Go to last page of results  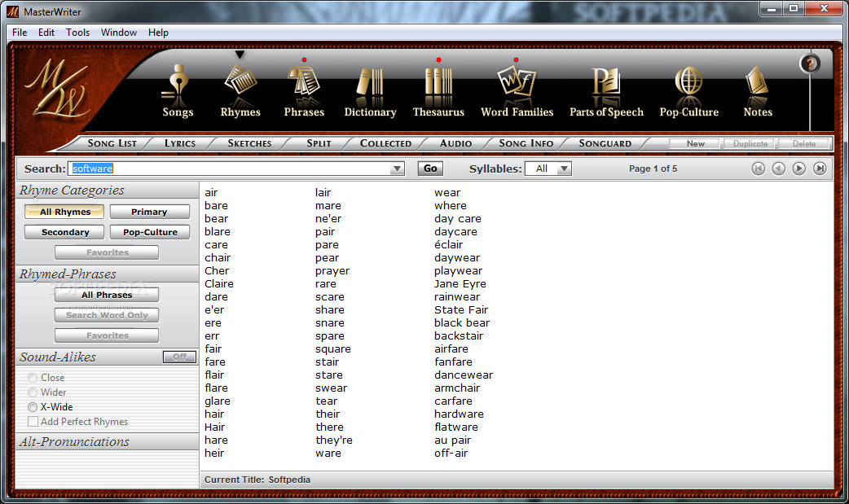pos(820,169)
